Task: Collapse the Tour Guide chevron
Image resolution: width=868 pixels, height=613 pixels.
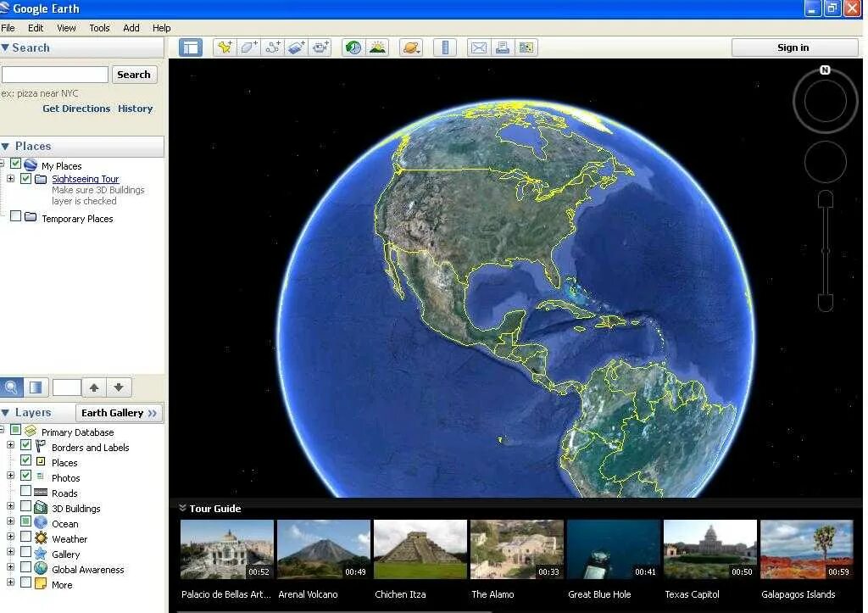Action: click(x=182, y=507)
